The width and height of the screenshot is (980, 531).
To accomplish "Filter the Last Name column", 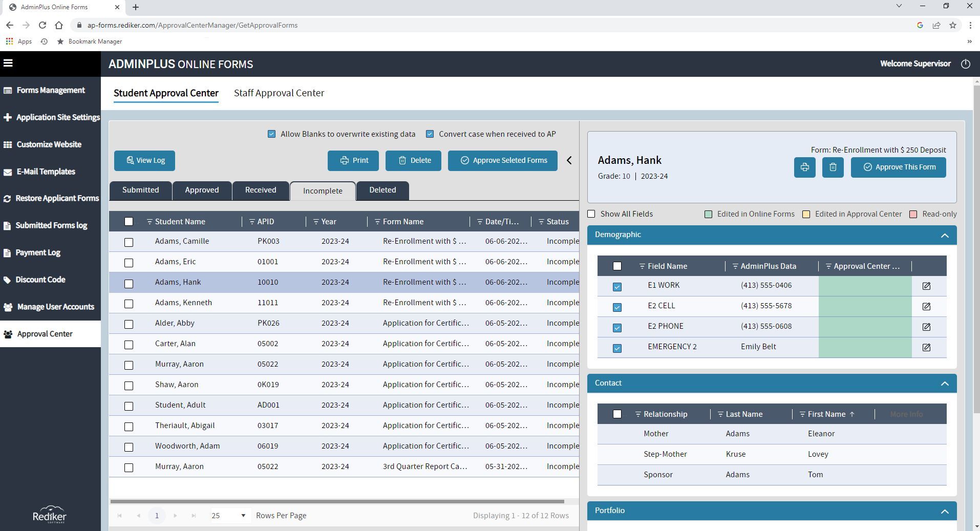I will (720, 414).
